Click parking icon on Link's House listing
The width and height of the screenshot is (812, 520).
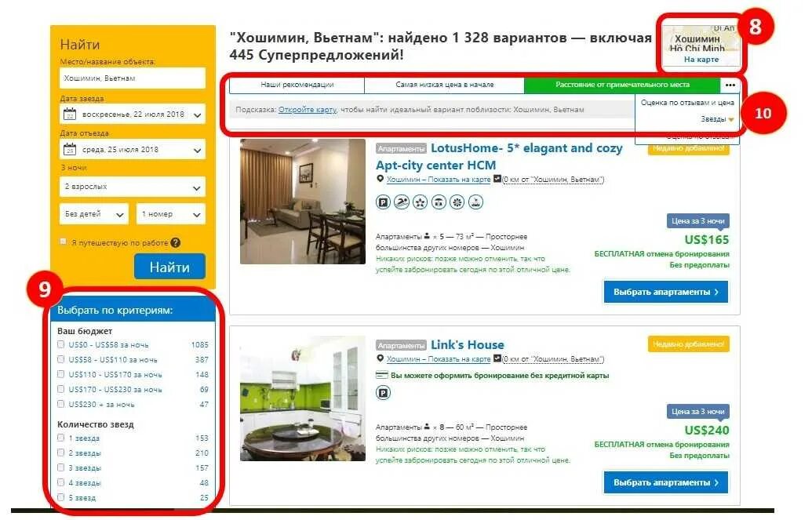tap(383, 393)
